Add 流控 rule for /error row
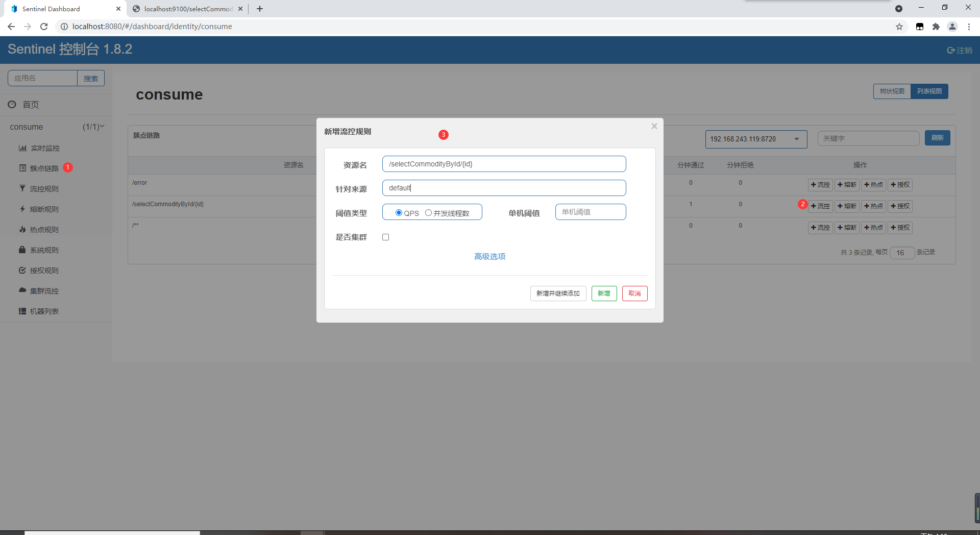Image resolution: width=980 pixels, height=535 pixels. tap(820, 185)
